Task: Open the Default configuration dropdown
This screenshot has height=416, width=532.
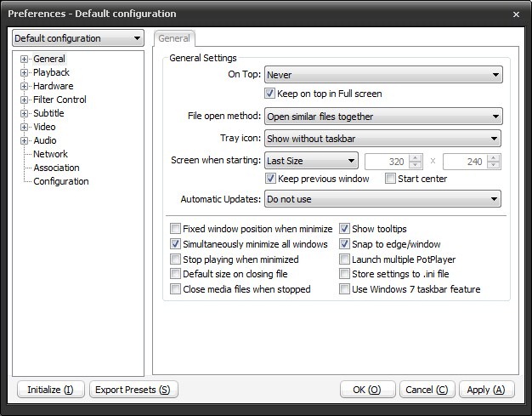Action: pos(78,38)
